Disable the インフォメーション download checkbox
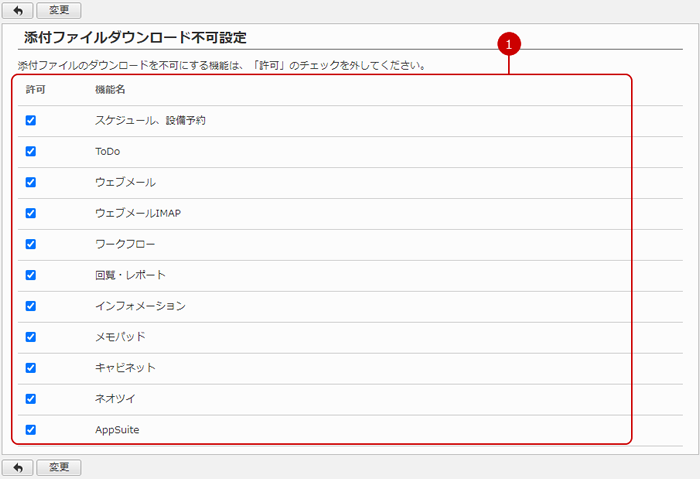This screenshot has width=700, height=479. 31,306
